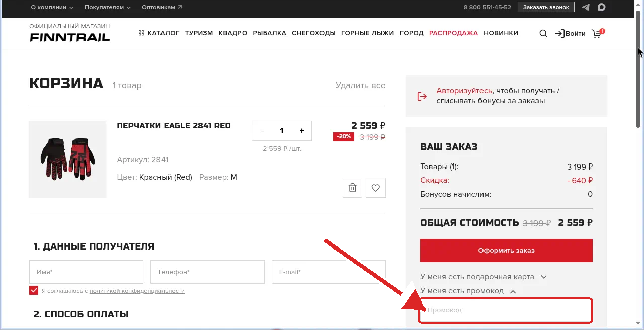Delete the Eagle gloves with trash icon
644x330 pixels.
pyautogui.click(x=353, y=188)
